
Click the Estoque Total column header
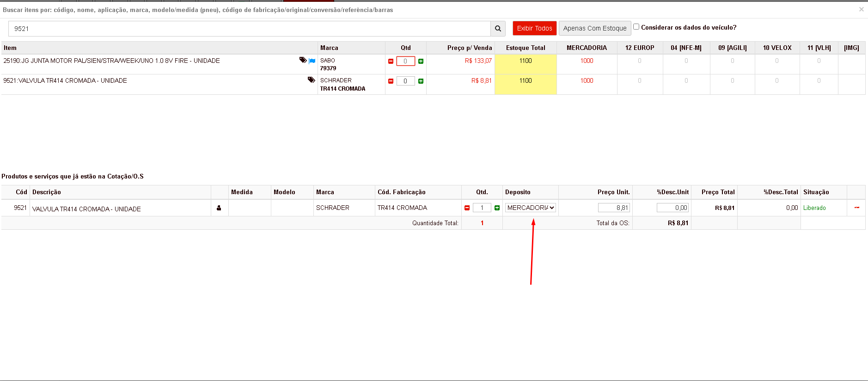(526, 48)
